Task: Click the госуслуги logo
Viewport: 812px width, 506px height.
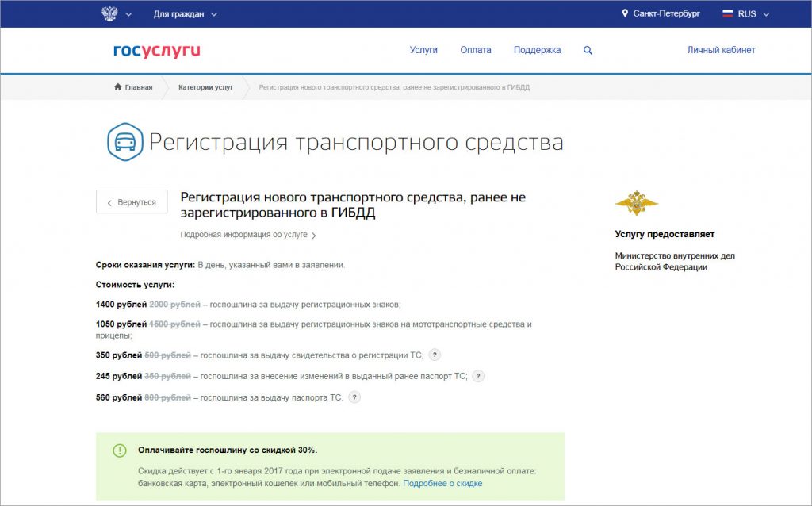Action: point(155,50)
